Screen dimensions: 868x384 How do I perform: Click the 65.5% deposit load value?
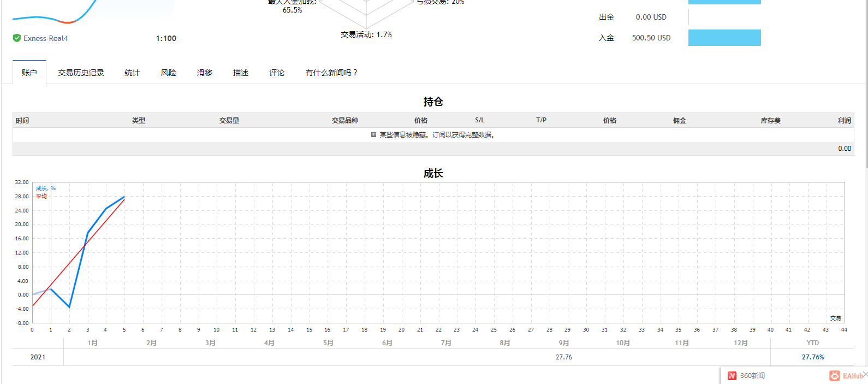pyautogui.click(x=292, y=10)
